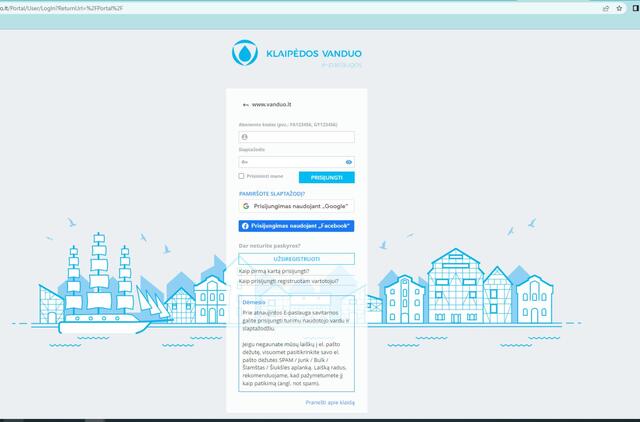Image resolution: width=640 pixels, height=422 pixels.
Task: Click the key icon in the password field
Action: tap(245, 161)
